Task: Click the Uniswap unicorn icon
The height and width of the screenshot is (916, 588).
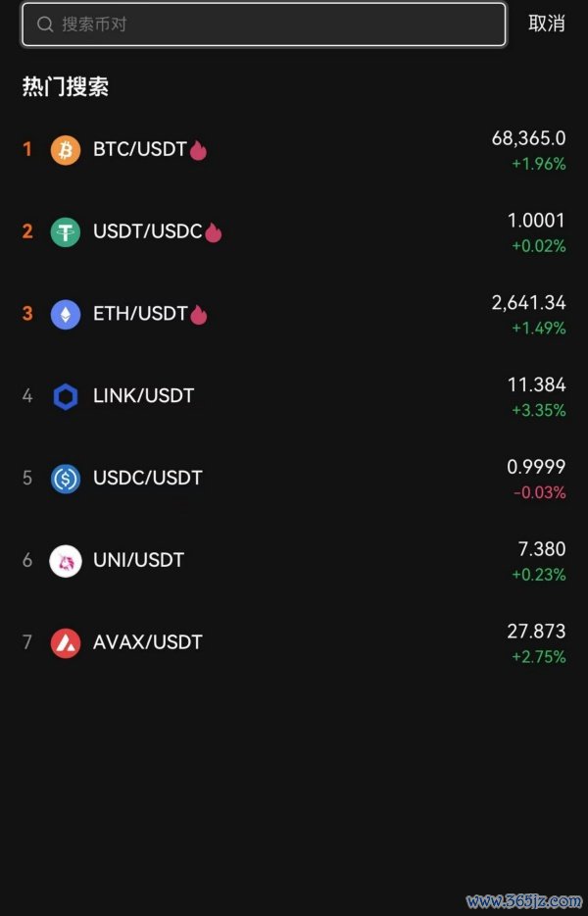Action: [x=66, y=561]
